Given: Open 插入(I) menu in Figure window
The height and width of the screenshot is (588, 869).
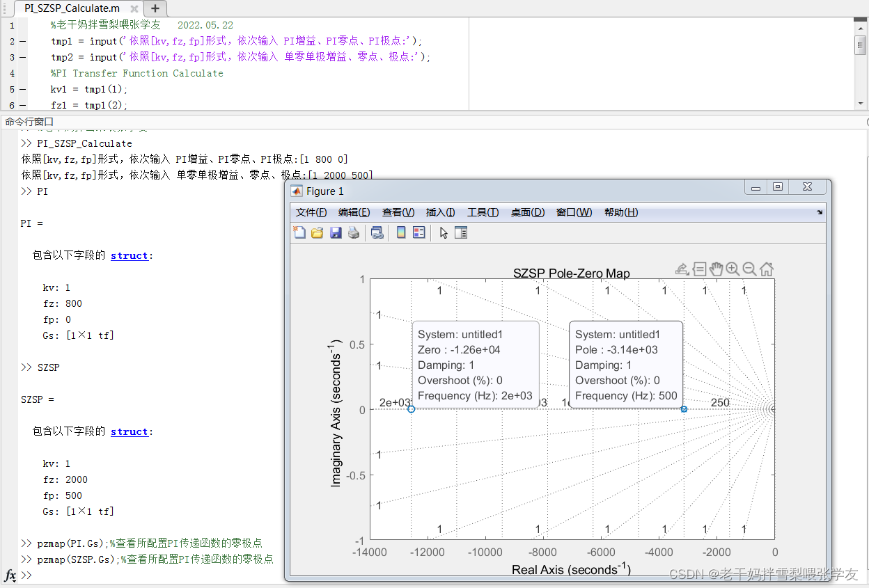Looking at the screenshot, I should click(440, 212).
